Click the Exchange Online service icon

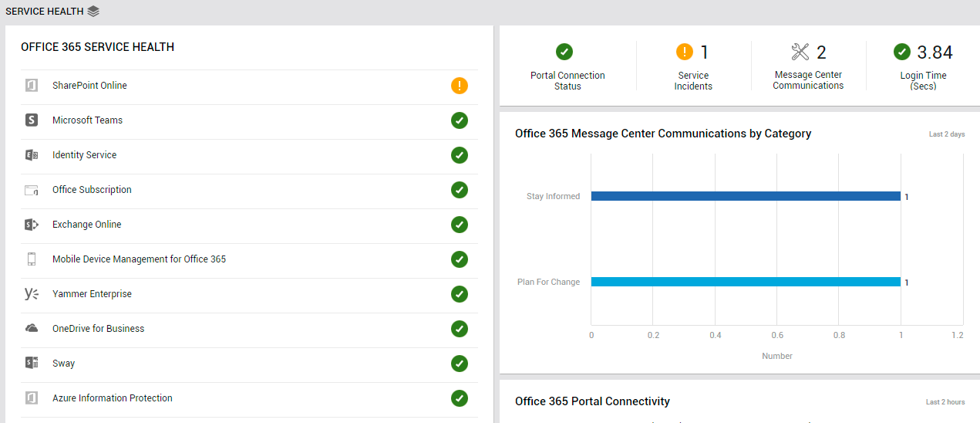pyautogui.click(x=32, y=225)
